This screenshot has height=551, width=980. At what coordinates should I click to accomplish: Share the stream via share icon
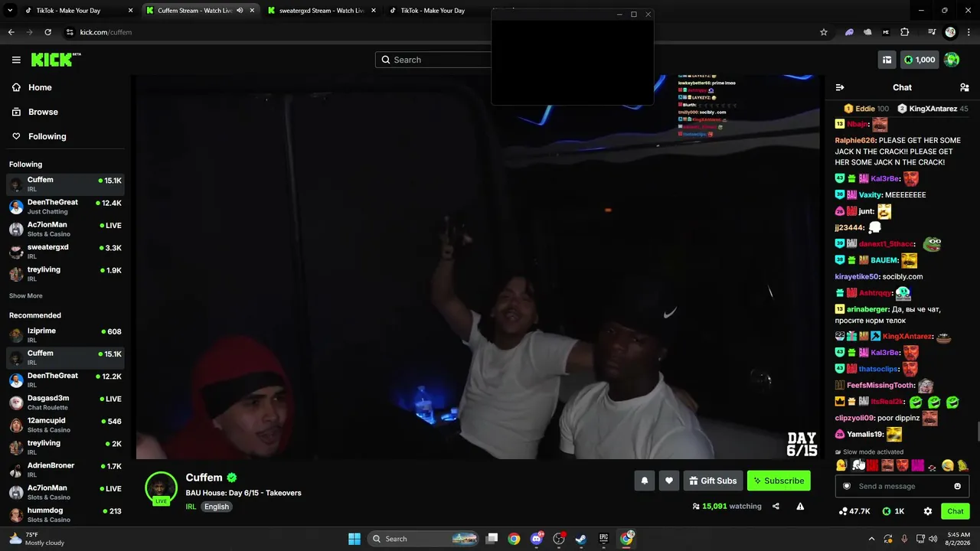776,506
